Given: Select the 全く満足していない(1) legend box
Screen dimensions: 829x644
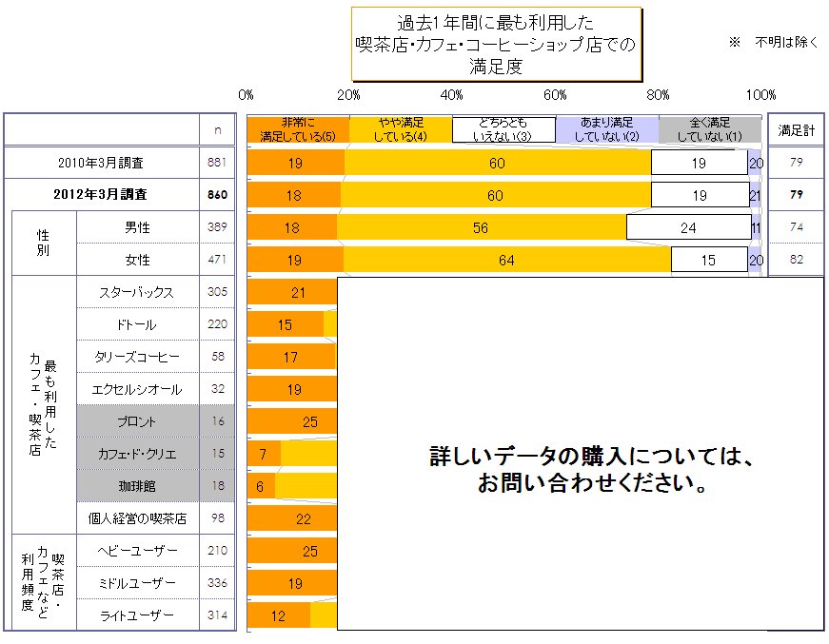Looking at the screenshot, I should [709, 129].
